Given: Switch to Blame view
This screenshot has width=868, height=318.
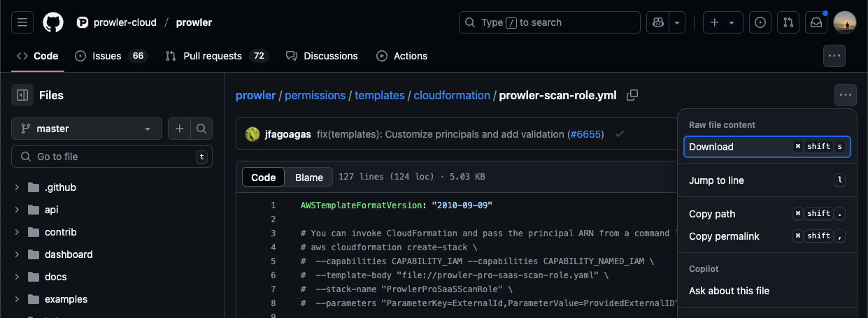Looking at the screenshot, I should pos(309,178).
